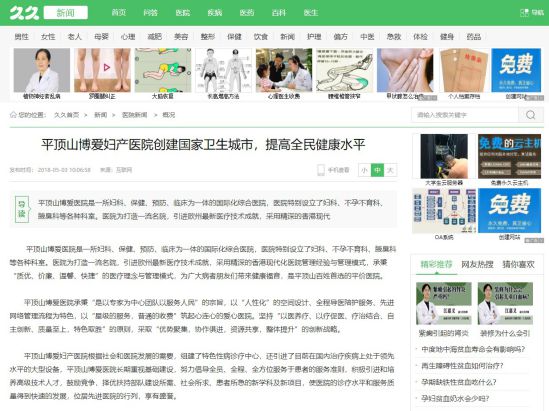This screenshot has width=549, height=411.
Task: Open 疾病 in the top navigation
Action: [x=215, y=13]
